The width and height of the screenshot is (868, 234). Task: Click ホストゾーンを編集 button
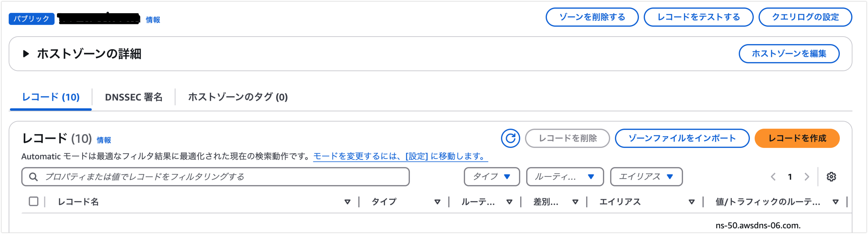789,54
